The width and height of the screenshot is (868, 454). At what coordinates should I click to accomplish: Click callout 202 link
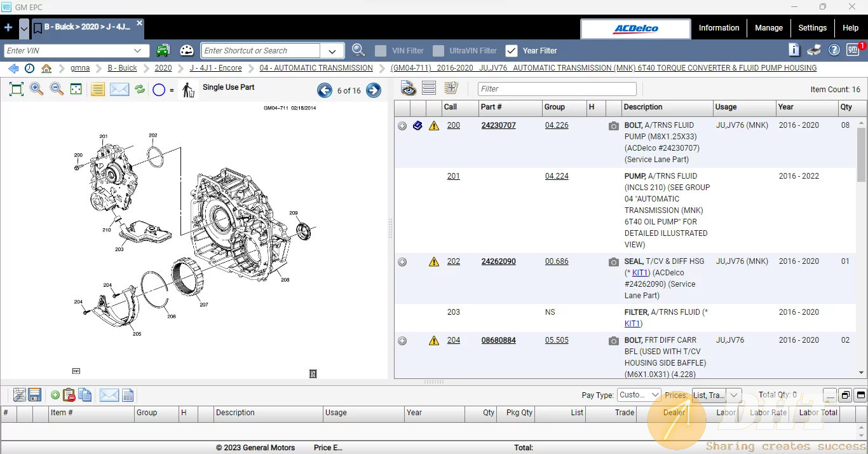453,261
